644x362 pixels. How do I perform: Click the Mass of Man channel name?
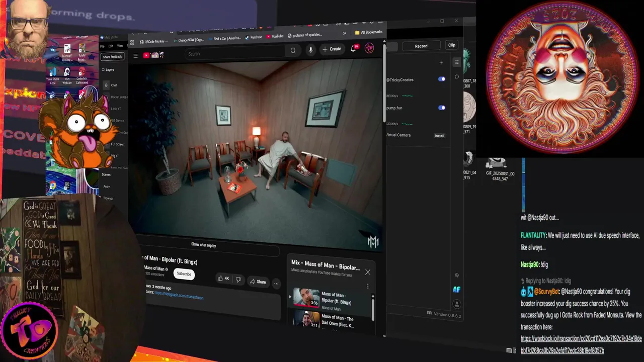[x=154, y=268]
